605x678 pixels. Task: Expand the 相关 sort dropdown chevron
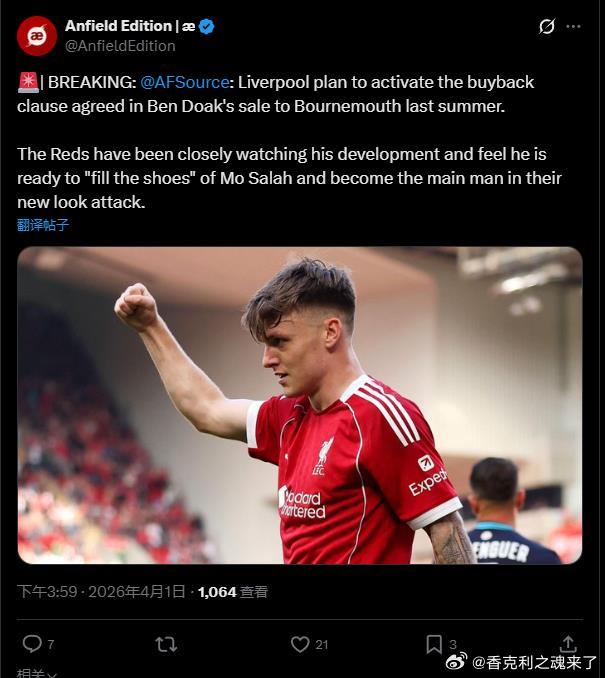coord(53,675)
